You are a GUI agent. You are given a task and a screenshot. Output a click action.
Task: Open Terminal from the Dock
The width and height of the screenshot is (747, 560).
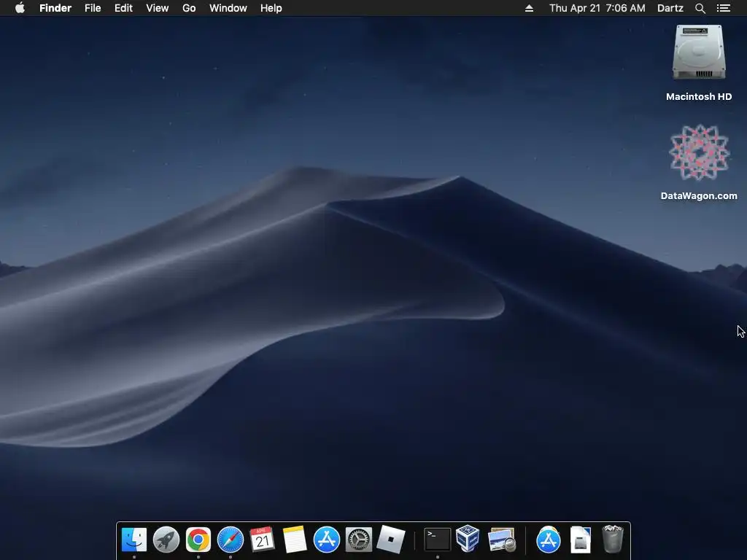(x=438, y=540)
